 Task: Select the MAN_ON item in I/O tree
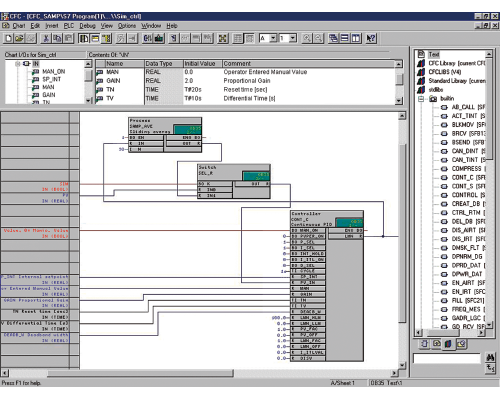tap(53, 71)
